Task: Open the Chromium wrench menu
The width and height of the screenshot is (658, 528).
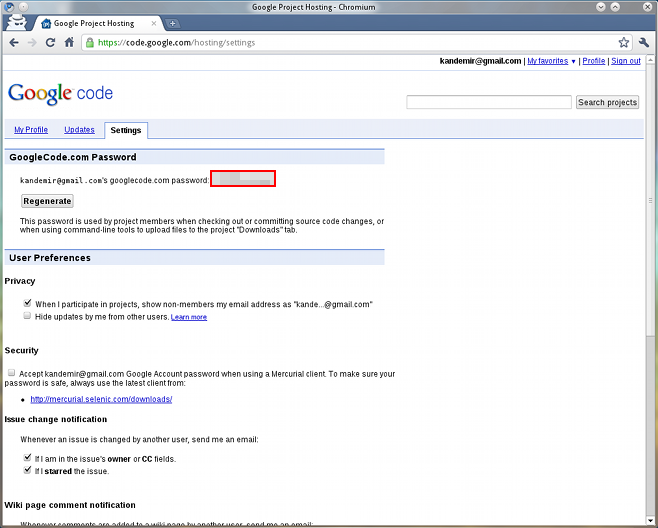Action: coord(643,42)
